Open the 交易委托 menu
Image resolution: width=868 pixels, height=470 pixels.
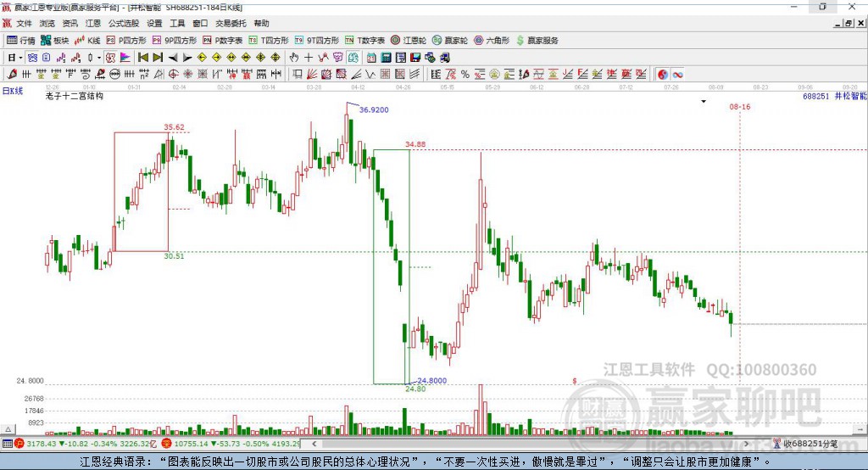coord(231,23)
